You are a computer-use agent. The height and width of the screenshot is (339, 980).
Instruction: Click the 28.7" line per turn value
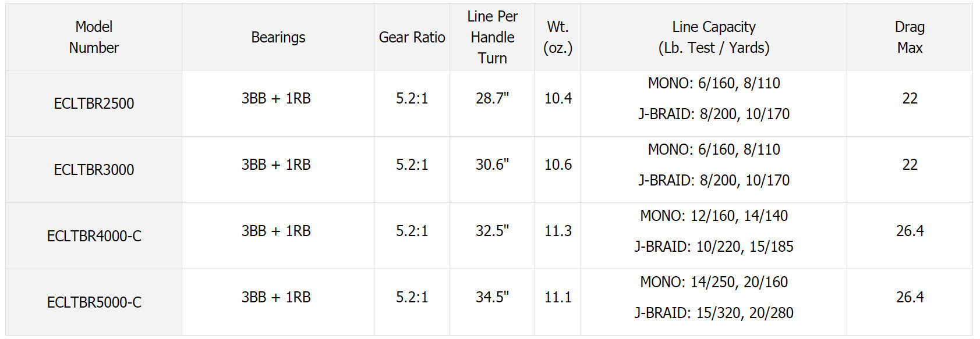(x=492, y=98)
